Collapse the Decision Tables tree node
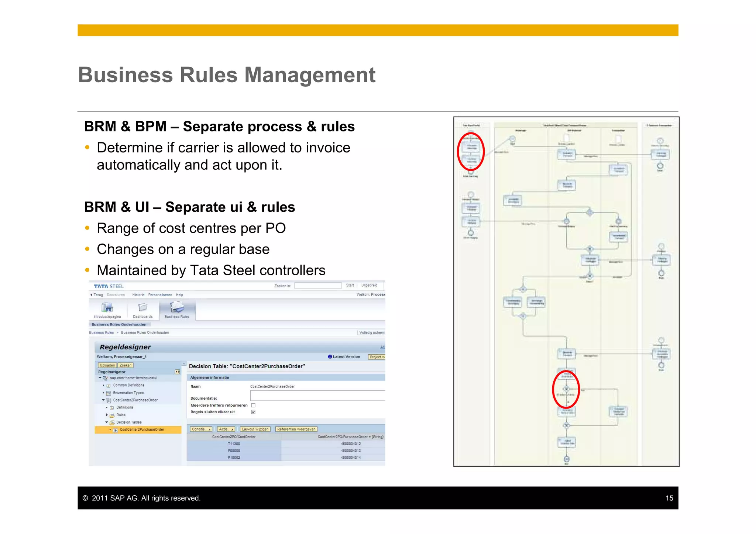The image size is (756, 534). [107, 422]
